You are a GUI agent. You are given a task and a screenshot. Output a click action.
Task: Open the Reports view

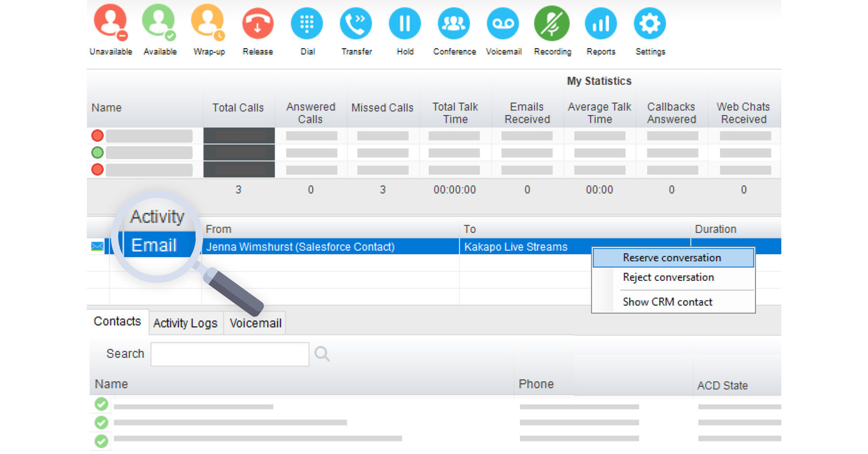601,23
